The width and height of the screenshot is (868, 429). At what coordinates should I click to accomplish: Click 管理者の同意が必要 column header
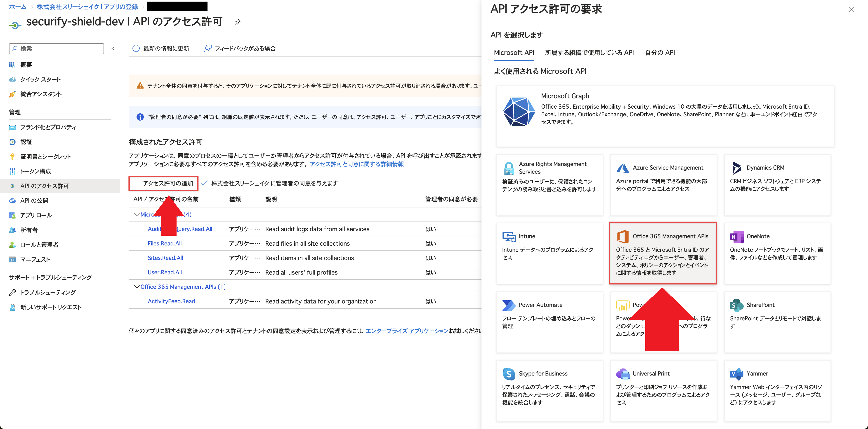click(x=452, y=199)
